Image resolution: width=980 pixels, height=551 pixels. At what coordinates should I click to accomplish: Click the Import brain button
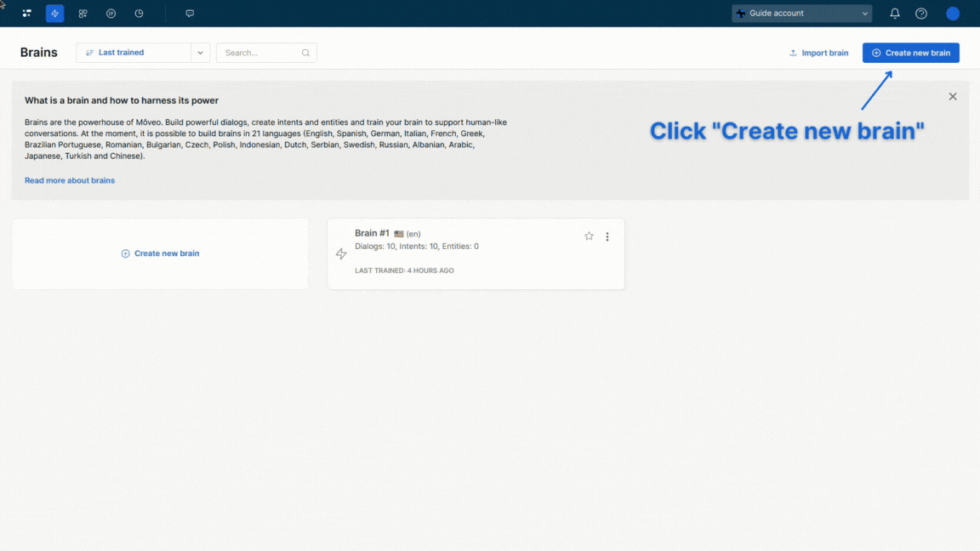(818, 53)
